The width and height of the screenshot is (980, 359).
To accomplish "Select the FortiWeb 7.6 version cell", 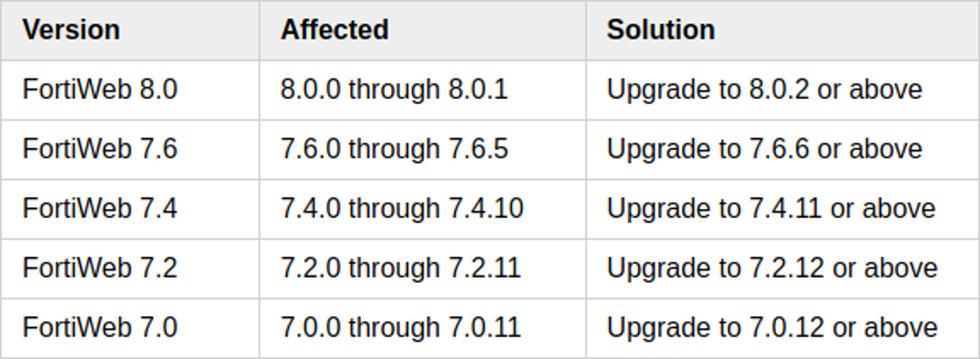I will 100,149.
